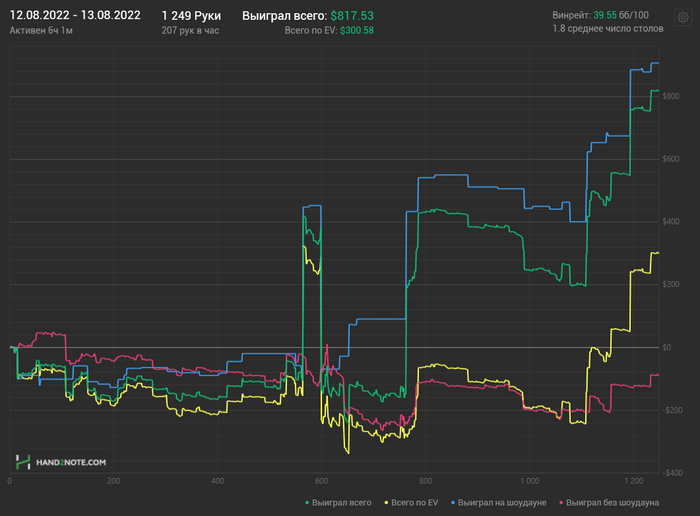Click the date range 12.08.2022 - 13.08.2022
This screenshot has height=516, width=700.
75,15
